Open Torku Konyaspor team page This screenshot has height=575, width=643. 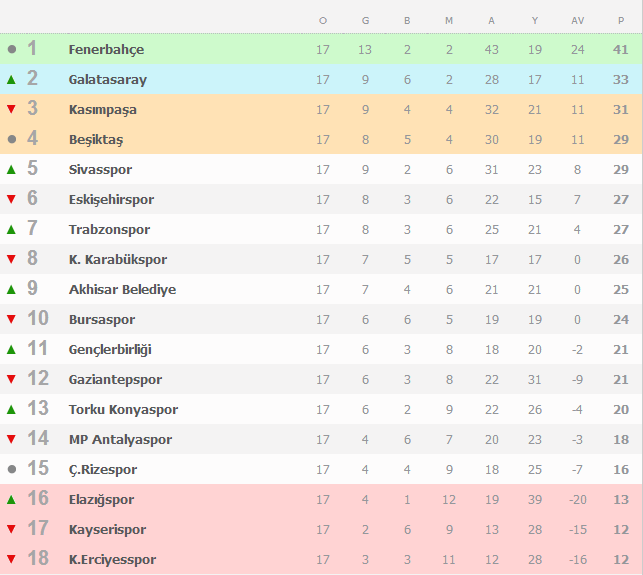(123, 409)
